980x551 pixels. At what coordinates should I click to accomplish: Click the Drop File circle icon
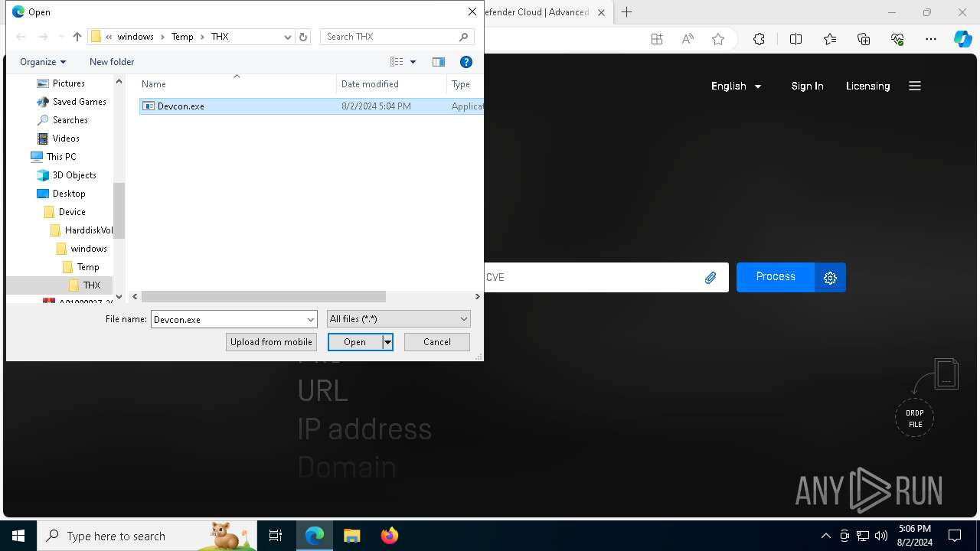915,418
